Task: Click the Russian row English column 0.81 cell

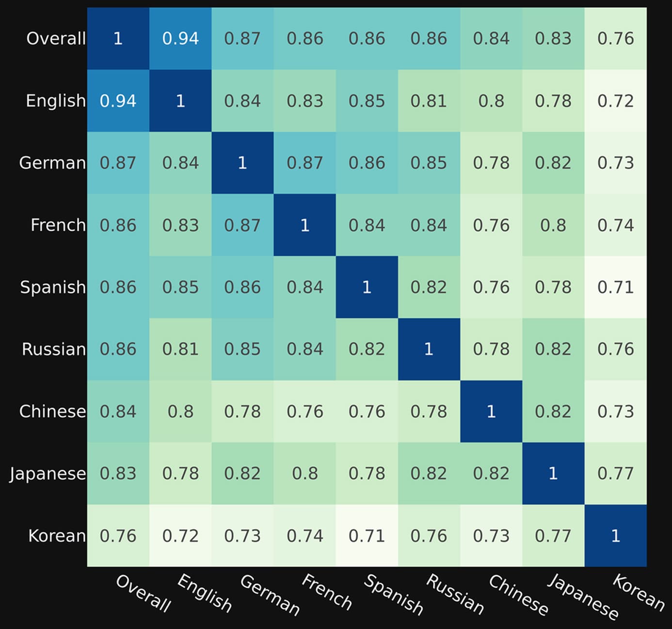Action: tap(180, 349)
